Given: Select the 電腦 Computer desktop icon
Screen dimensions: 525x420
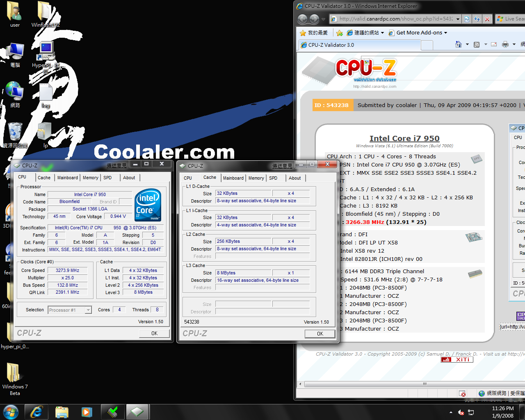Looking at the screenshot, I should pos(15,55).
